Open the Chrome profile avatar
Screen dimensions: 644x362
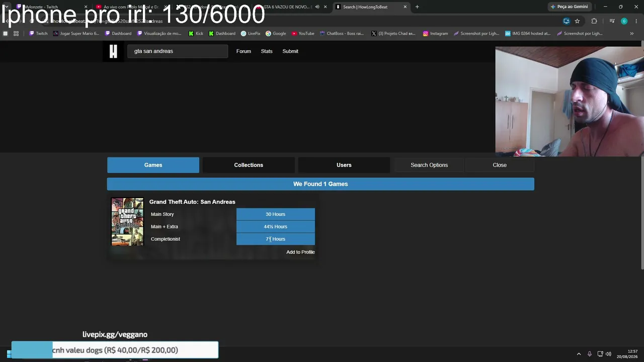click(624, 21)
